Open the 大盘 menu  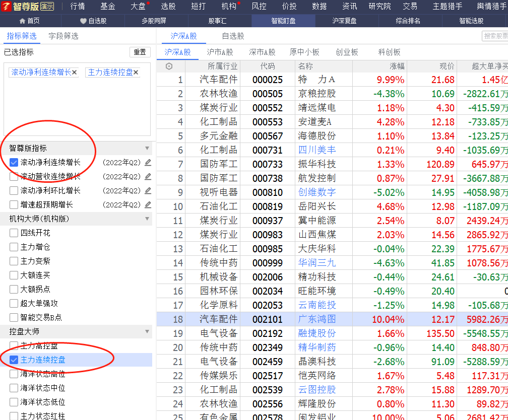138,6
